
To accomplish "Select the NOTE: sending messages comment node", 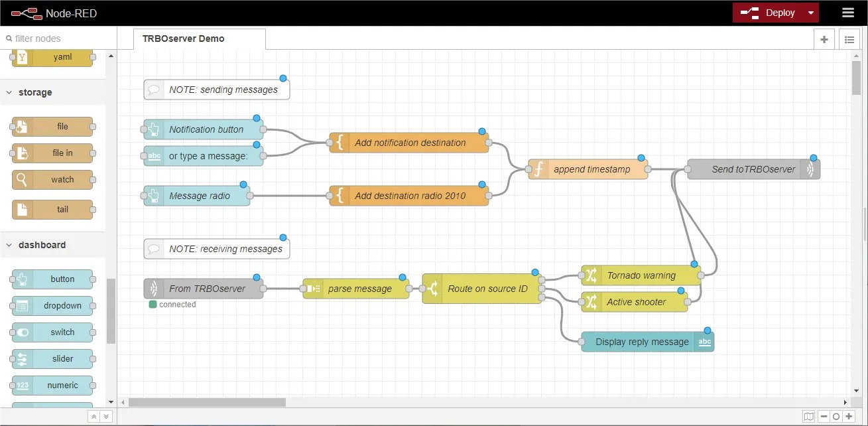I will 217,90.
